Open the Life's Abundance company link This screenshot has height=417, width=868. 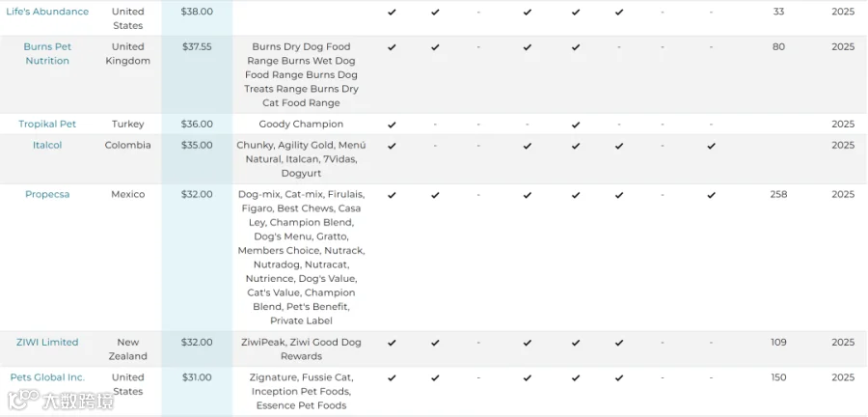(47, 12)
